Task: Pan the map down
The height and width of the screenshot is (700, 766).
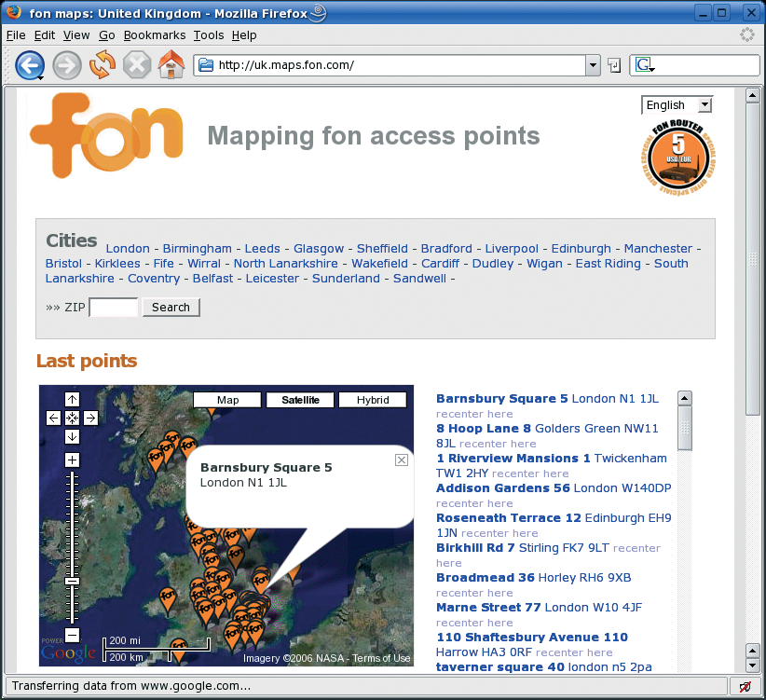Action: tap(73, 437)
